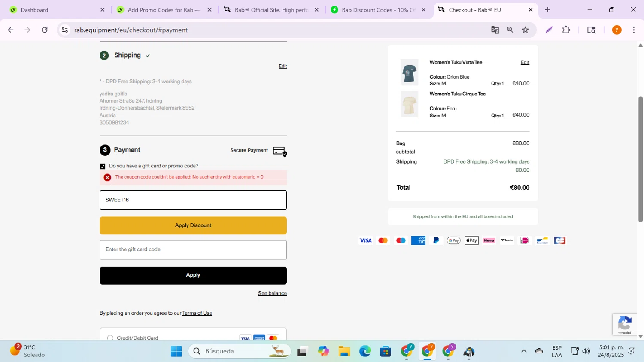Click the Maestro payment logo
This screenshot has height=362, width=644.
tap(401, 240)
